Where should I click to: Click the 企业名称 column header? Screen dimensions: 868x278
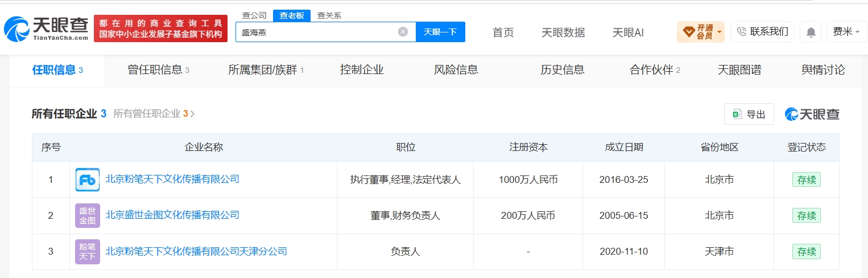coord(204,148)
